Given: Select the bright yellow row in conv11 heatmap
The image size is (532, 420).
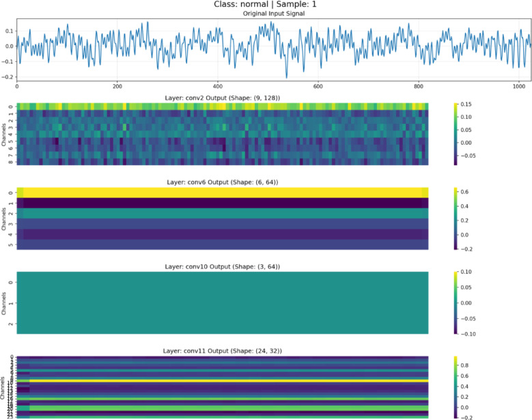Looking at the screenshot, I should click(x=223, y=381).
